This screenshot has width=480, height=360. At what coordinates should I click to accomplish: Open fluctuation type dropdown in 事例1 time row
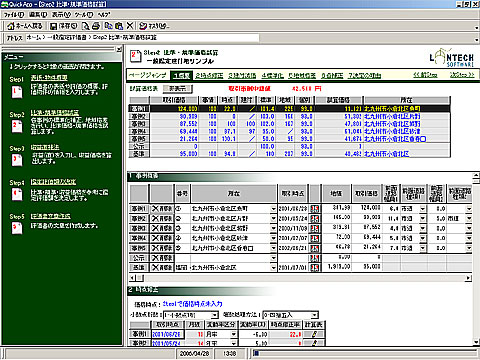click(234, 334)
